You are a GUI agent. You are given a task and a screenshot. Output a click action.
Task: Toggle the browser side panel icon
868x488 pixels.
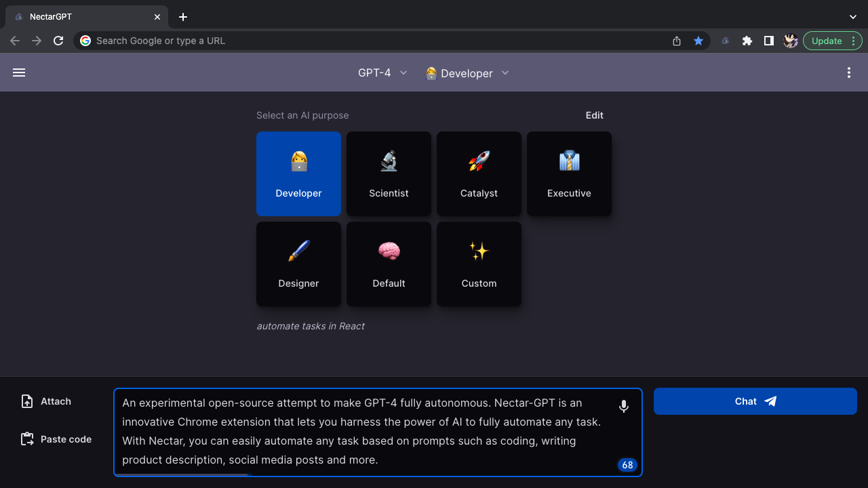[769, 41]
